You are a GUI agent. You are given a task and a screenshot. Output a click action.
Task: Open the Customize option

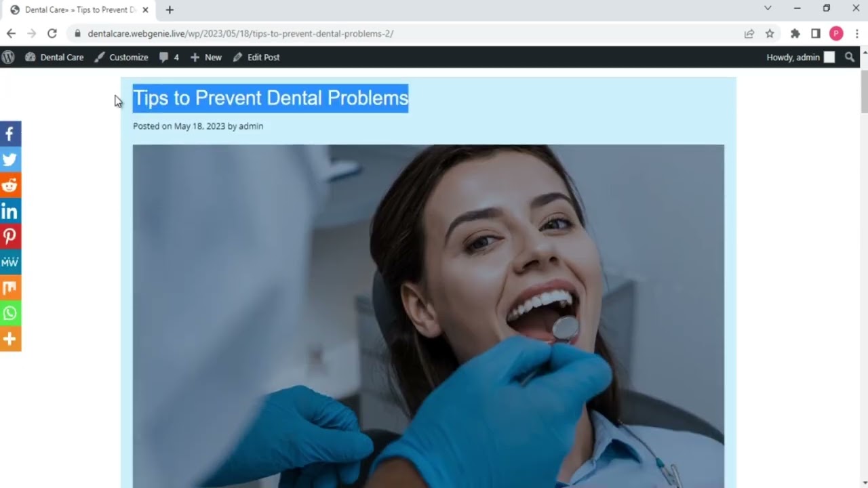coord(121,58)
